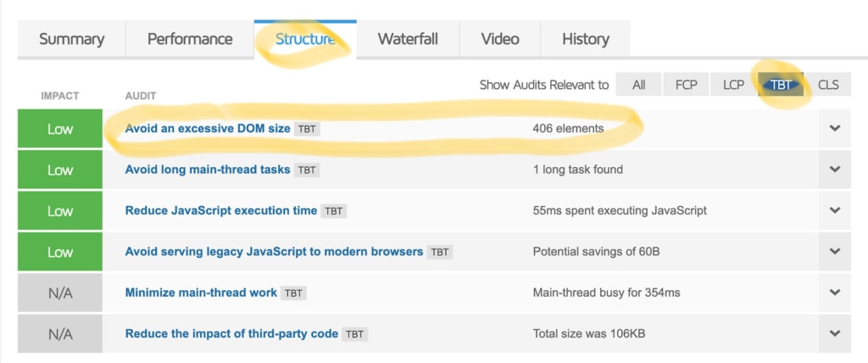Expand JavaScript execution time details

(835, 210)
